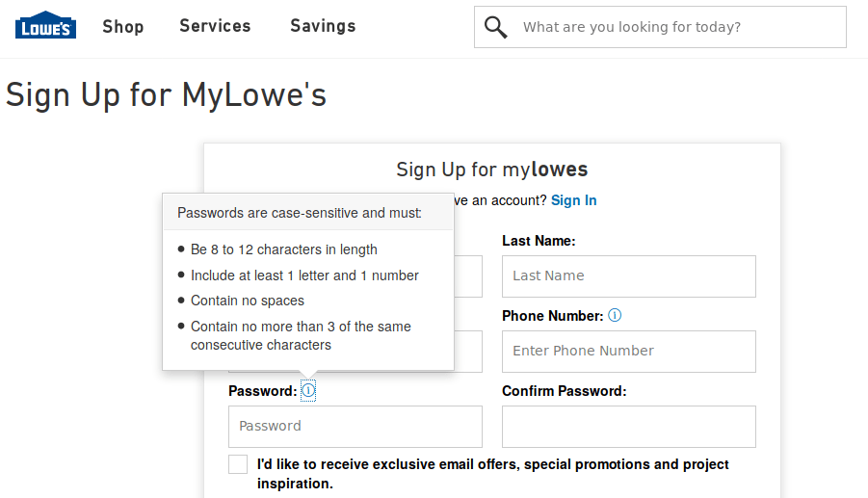
Task: Check the exclusive email offers checkbox
Action: (238, 464)
